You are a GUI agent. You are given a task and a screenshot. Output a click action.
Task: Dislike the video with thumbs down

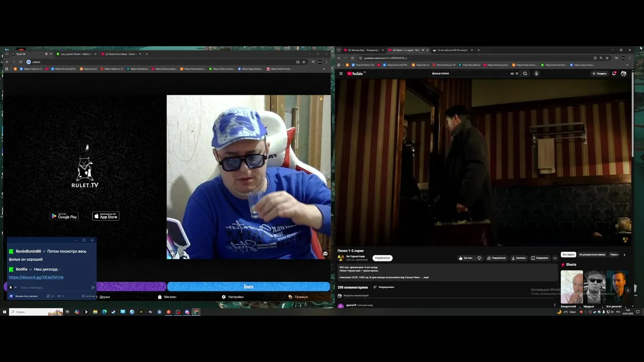point(479,258)
